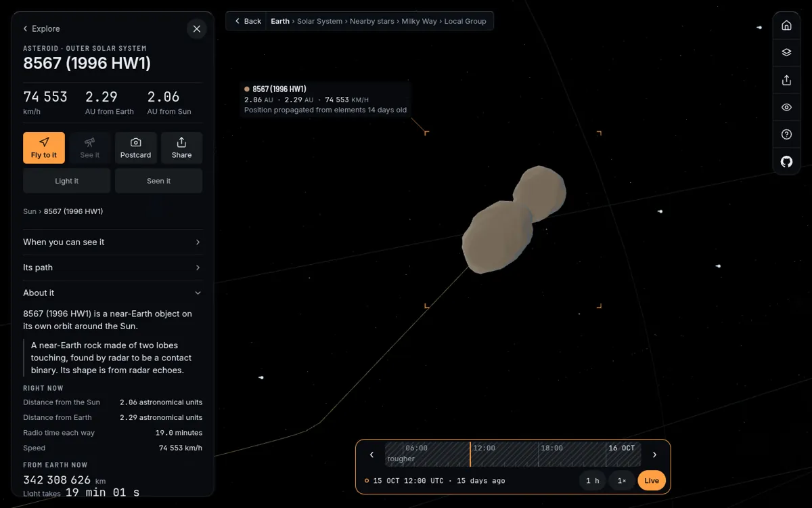The width and height of the screenshot is (812, 508).
Task: Open the 1 h step size selector
Action: (592, 480)
